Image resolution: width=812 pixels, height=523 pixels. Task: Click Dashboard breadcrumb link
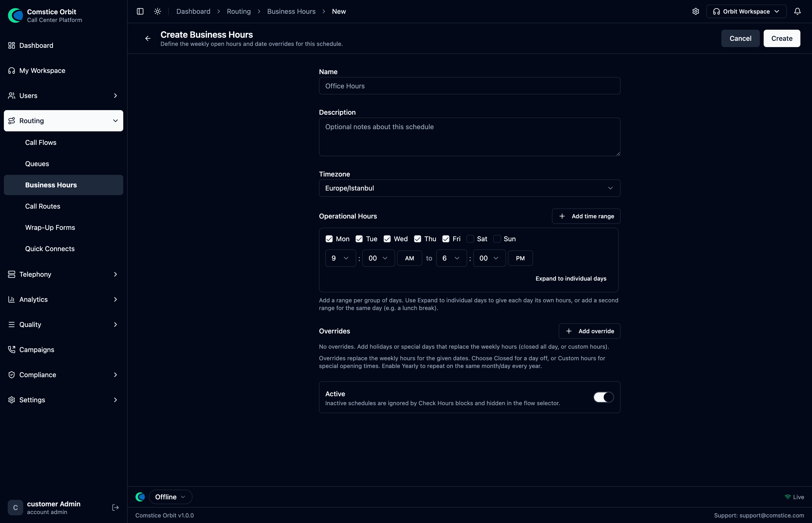coord(193,11)
